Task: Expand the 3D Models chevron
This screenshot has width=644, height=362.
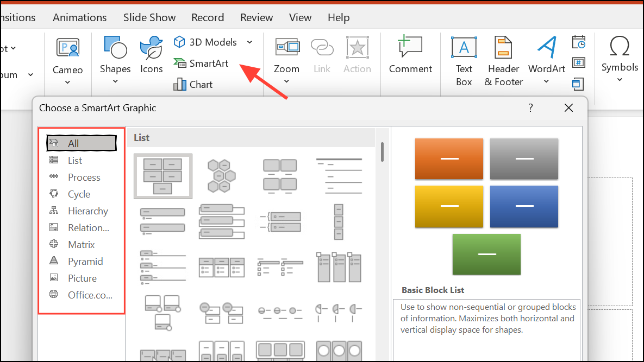Action: tap(249, 42)
